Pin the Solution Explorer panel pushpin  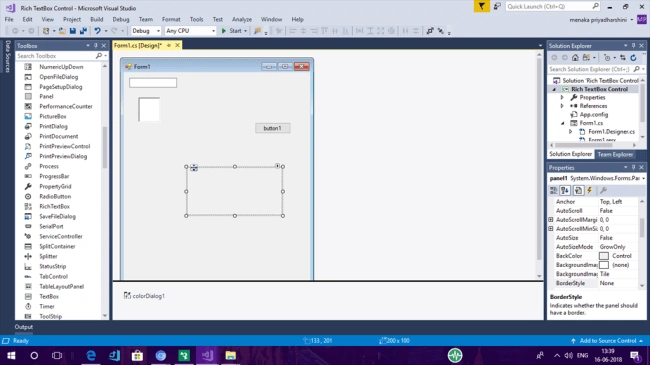(x=633, y=46)
